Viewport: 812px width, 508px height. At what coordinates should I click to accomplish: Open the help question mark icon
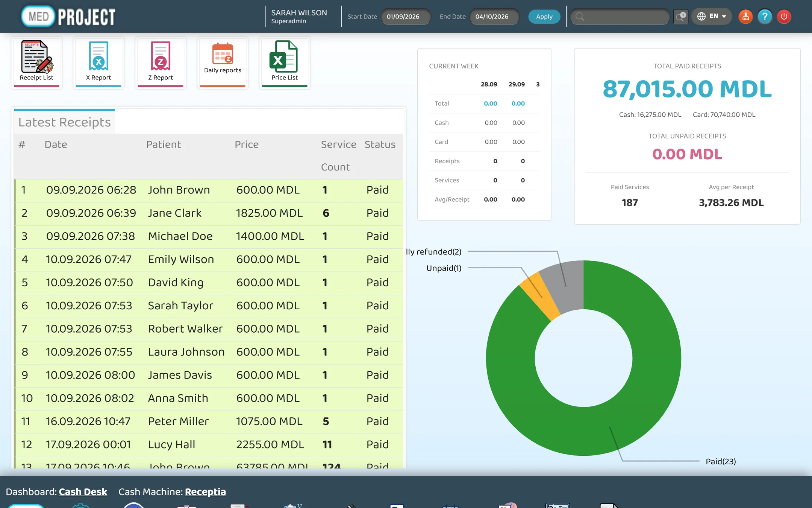point(765,17)
